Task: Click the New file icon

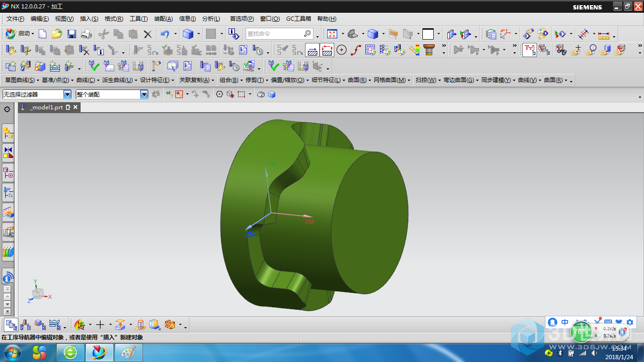Action: tap(42, 34)
